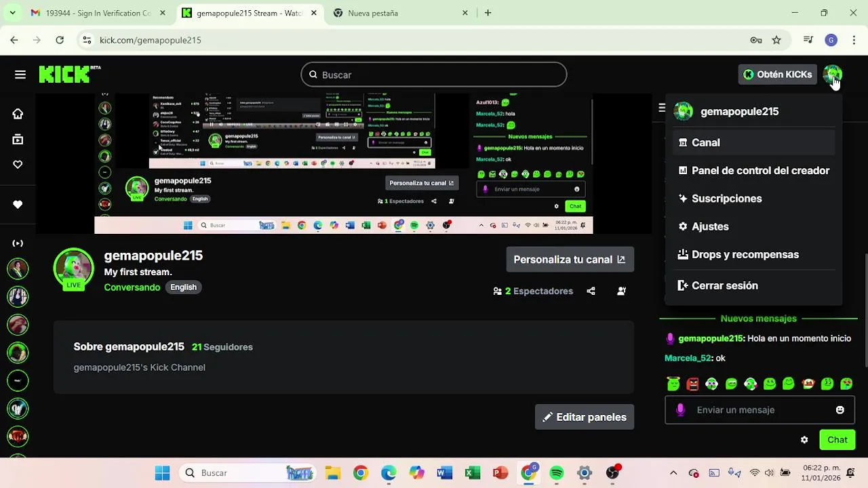868x488 pixels.
Task: Click the gemapopule215 channel avatar with LIVE badge
Action: click(x=73, y=269)
